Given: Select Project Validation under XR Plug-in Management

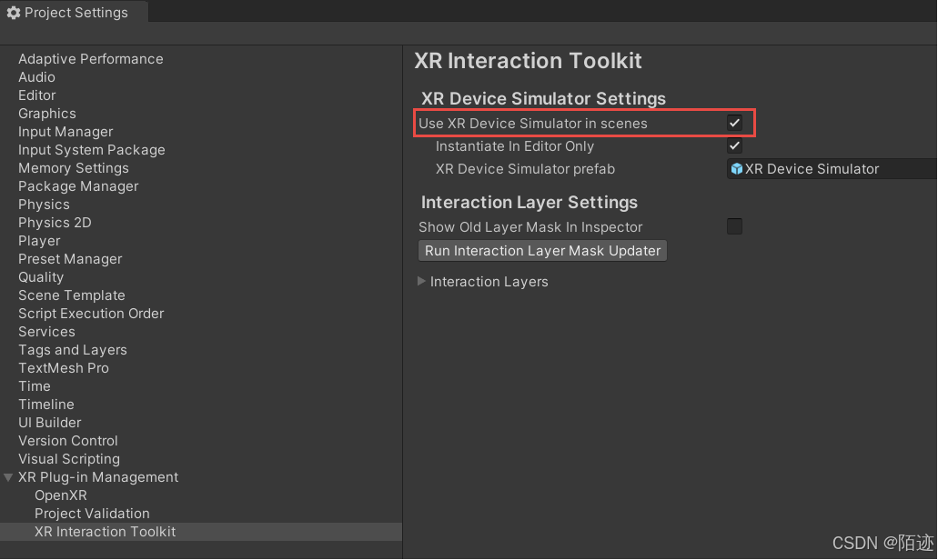Looking at the screenshot, I should click(92, 514).
